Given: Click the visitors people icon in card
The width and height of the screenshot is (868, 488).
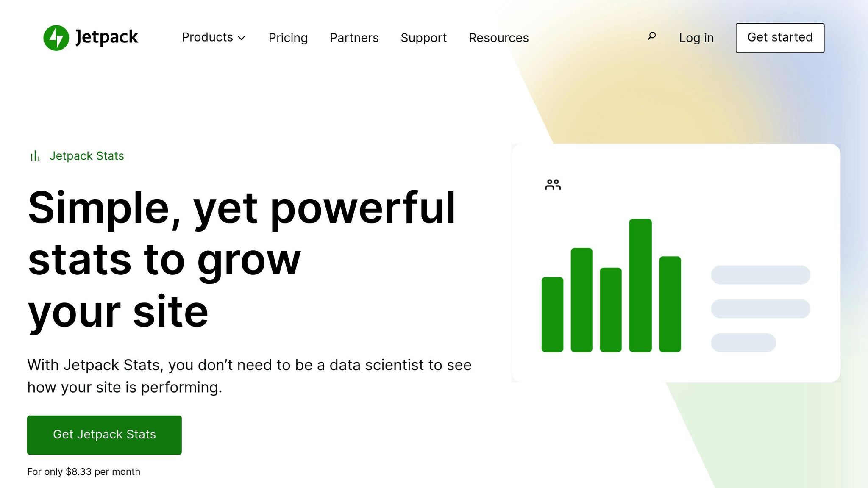Looking at the screenshot, I should (553, 185).
